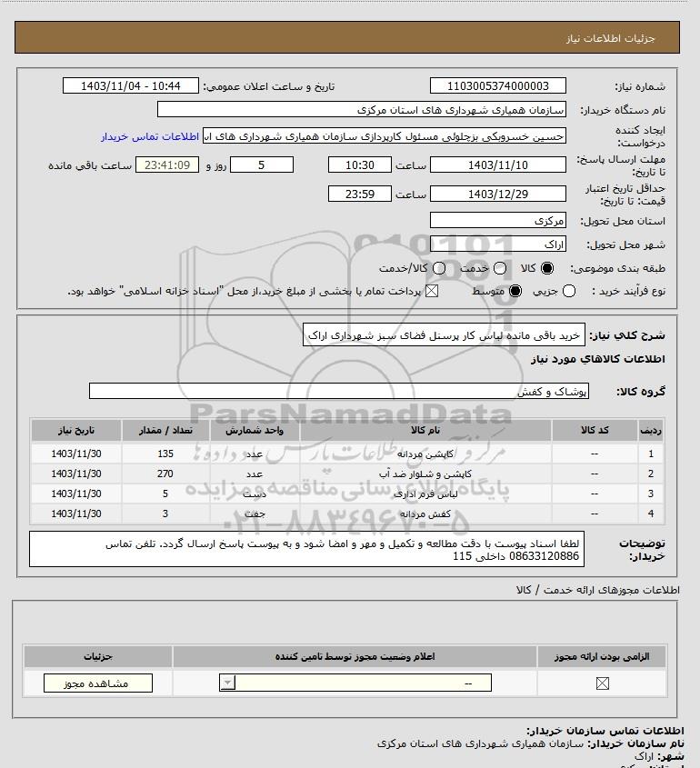Click the request creator name field
700x768 pixels.
click(x=384, y=136)
